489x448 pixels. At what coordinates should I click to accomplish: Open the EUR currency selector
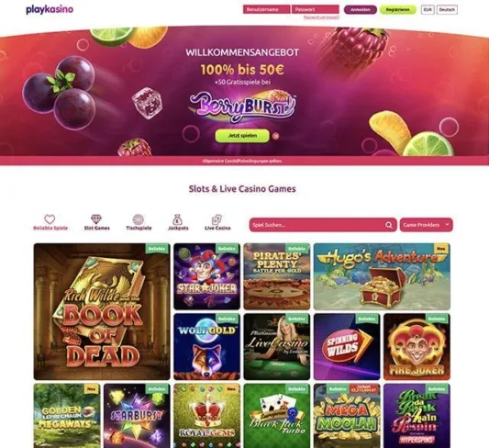(428, 10)
